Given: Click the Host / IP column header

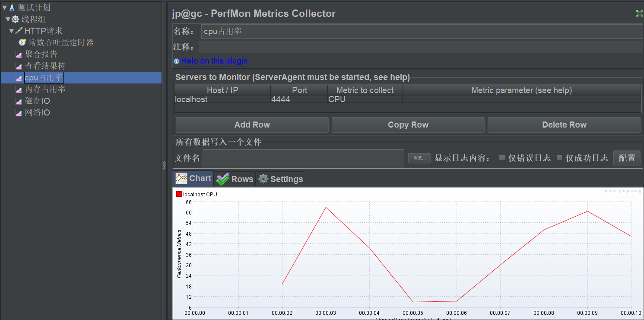Looking at the screenshot, I should pyautogui.click(x=222, y=90).
